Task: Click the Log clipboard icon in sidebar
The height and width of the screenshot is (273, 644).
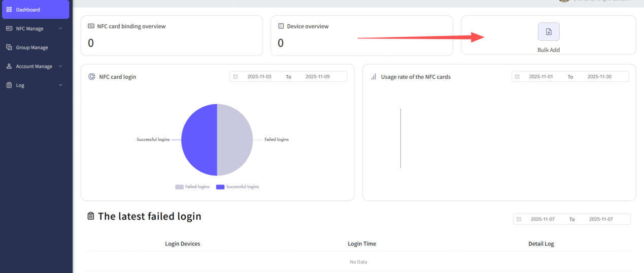Action: click(9, 85)
